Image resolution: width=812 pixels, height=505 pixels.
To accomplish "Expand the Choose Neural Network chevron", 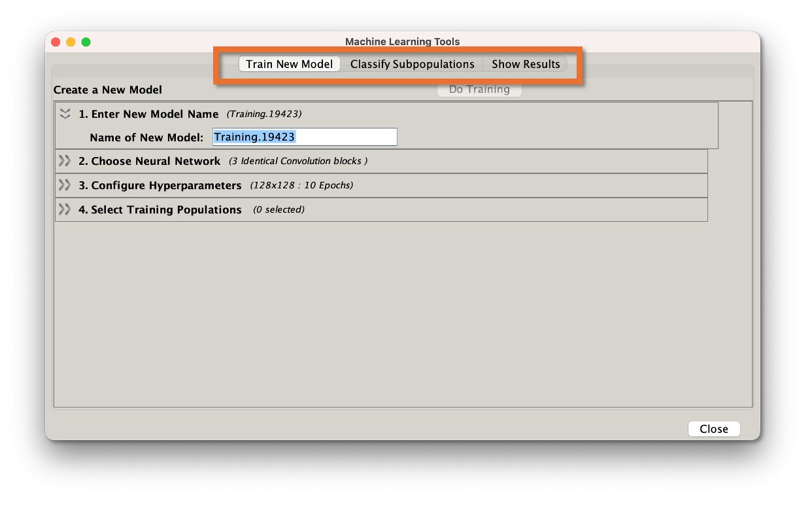I will coord(65,161).
